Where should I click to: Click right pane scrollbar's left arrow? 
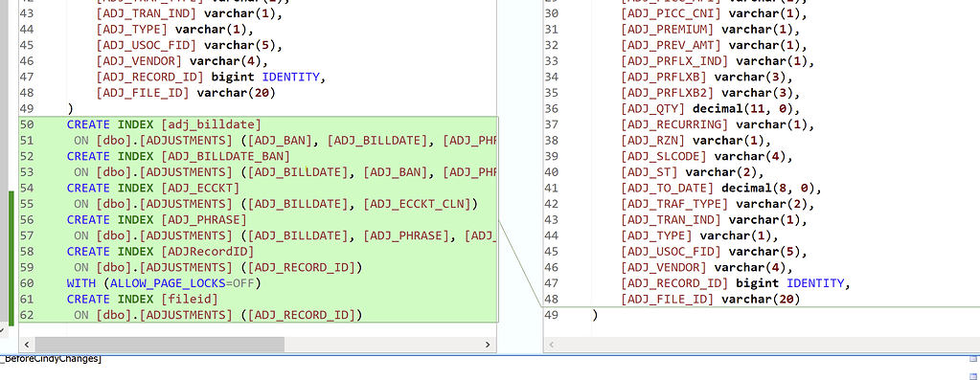pos(552,345)
